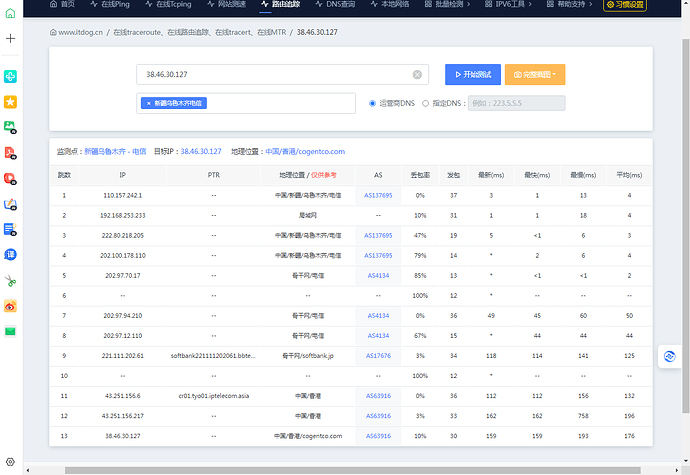Expand the IPV6工具 menu

[x=508, y=4]
